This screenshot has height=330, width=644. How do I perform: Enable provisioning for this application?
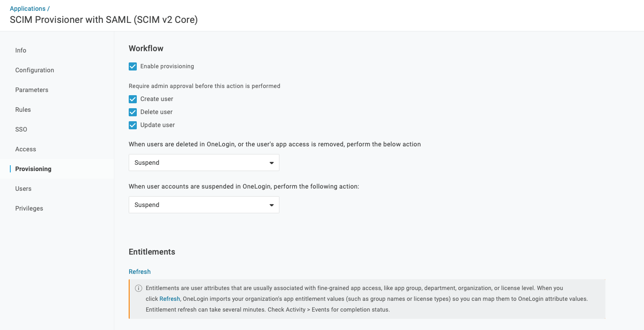coord(133,66)
